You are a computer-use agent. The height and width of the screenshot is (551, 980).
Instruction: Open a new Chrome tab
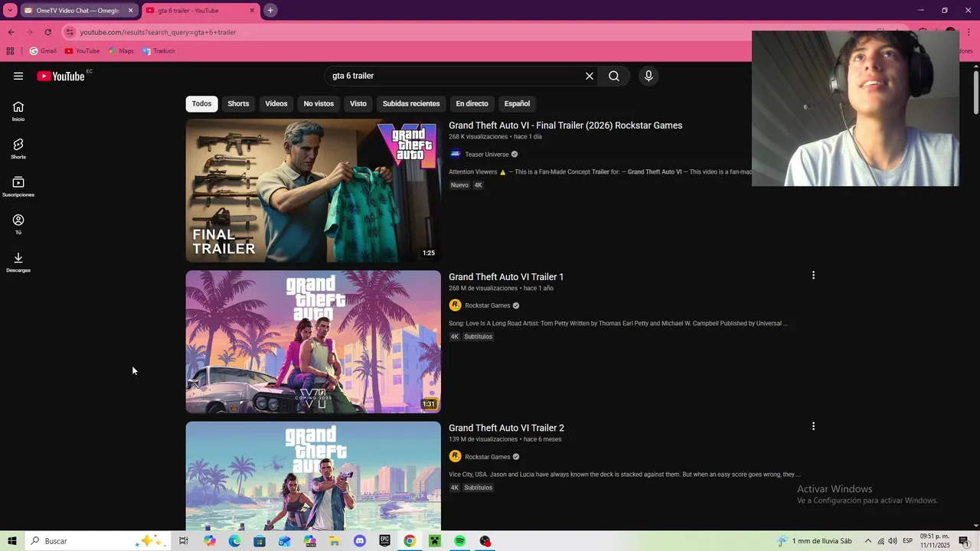point(270,10)
